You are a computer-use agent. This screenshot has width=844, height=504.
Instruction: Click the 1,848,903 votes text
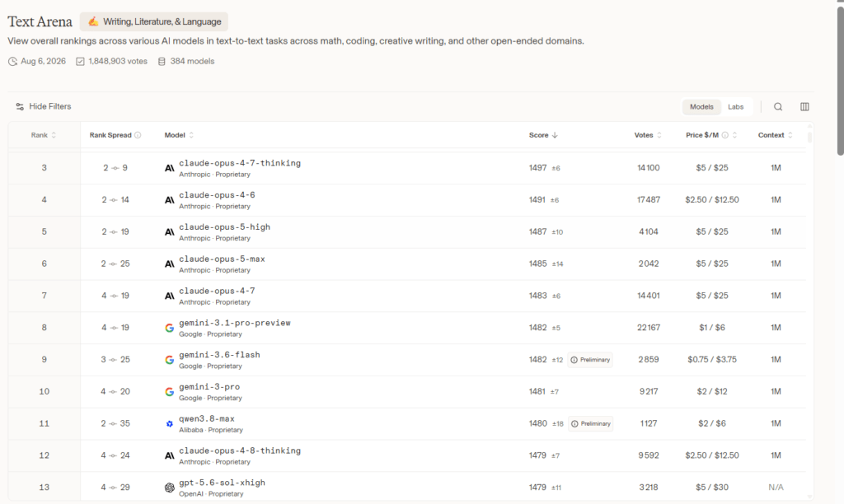coord(118,61)
